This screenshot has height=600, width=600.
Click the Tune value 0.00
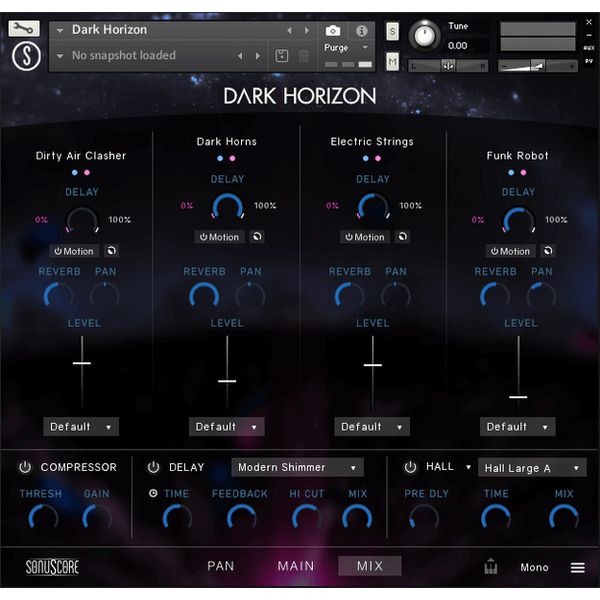pyautogui.click(x=457, y=46)
